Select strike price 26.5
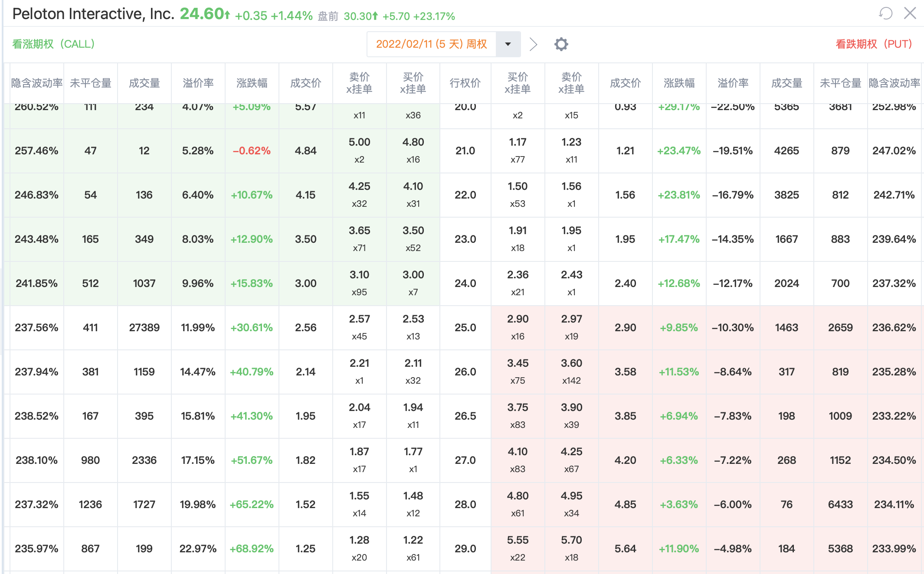 465,416
